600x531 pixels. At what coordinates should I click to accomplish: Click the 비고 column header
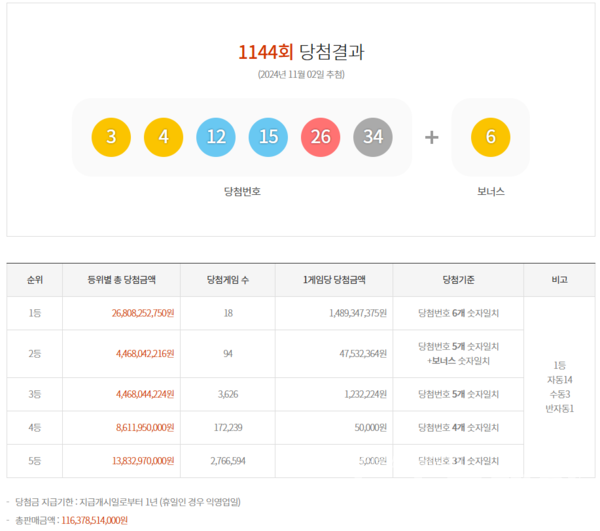pos(559,280)
